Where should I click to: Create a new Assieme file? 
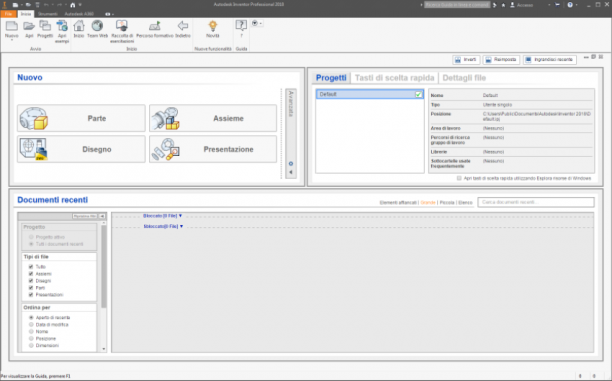[x=213, y=118]
